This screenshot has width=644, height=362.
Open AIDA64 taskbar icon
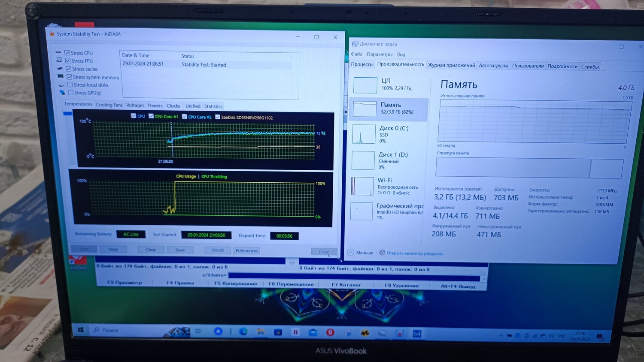click(x=416, y=333)
